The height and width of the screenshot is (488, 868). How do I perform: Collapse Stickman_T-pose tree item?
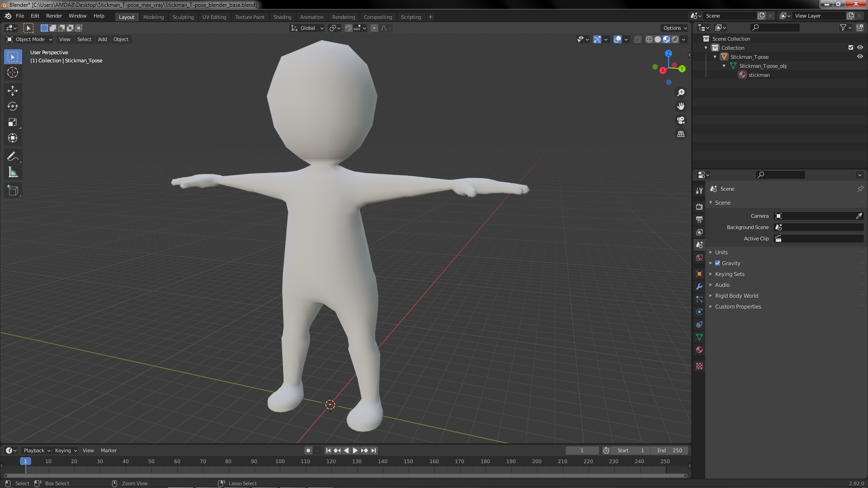click(x=715, y=57)
